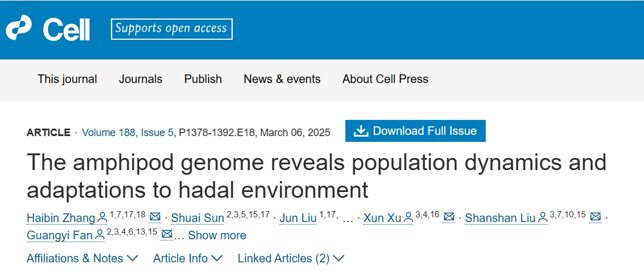
Task: Open the News & events menu
Action: pyautogui.click(x=282, y=79)
